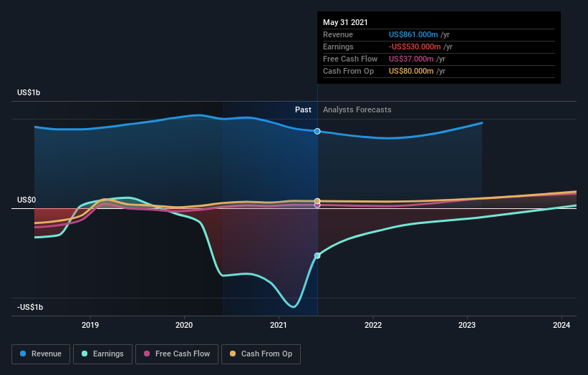Viewport: 588px width, 375px height.
Task: Click the 2023 x-axis label
Action: pos(467,325)
